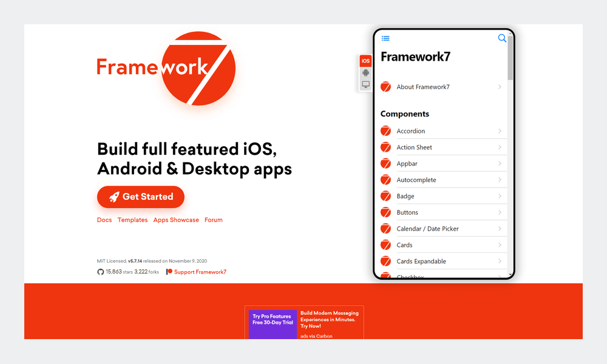Select the Cards Expandable row text
Screen dimensions: 607x364
click(x=421, y=261)
